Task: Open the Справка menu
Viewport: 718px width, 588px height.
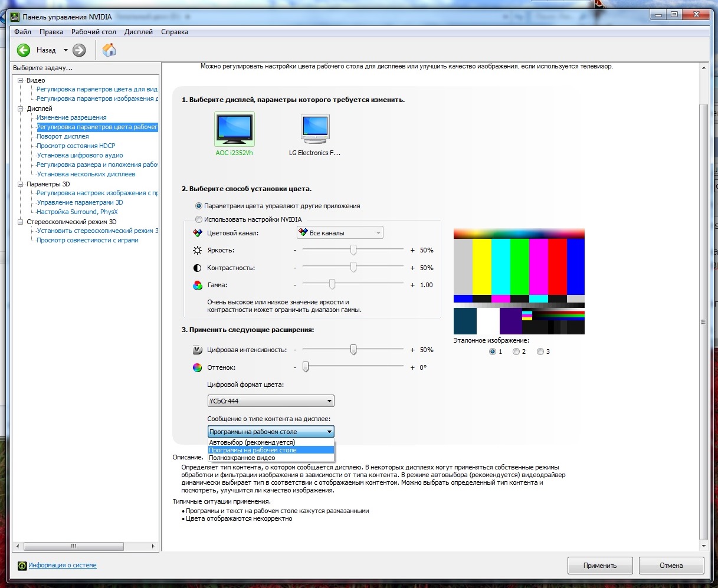Action: [175, 32]
